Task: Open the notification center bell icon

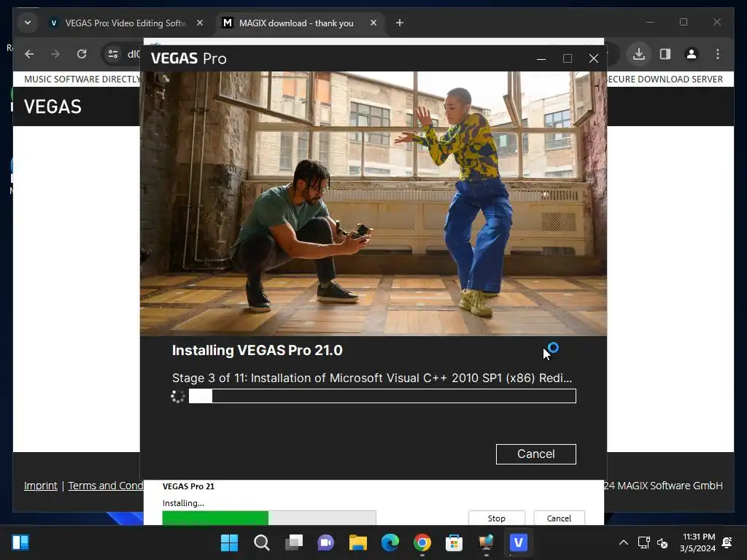Action: pos(727,542)
